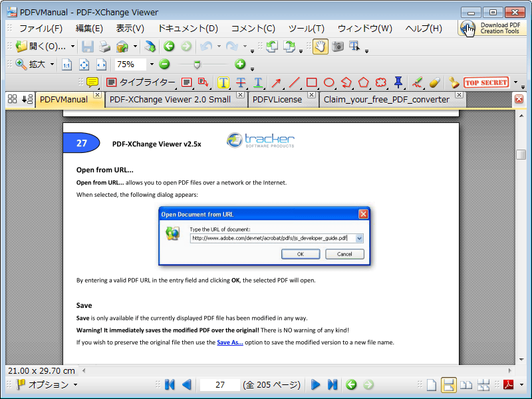
Task: Open the ファイル(F) menu
Action: [x=41, y=29]
